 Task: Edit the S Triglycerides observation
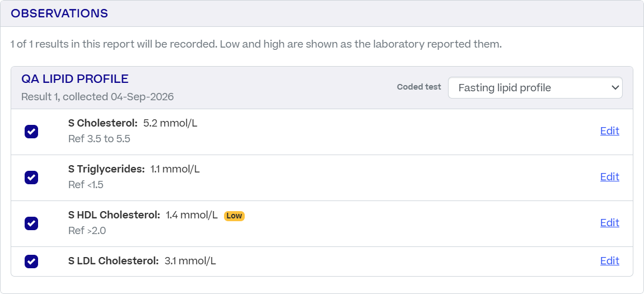pyautogui.click(x=609, y=177)
